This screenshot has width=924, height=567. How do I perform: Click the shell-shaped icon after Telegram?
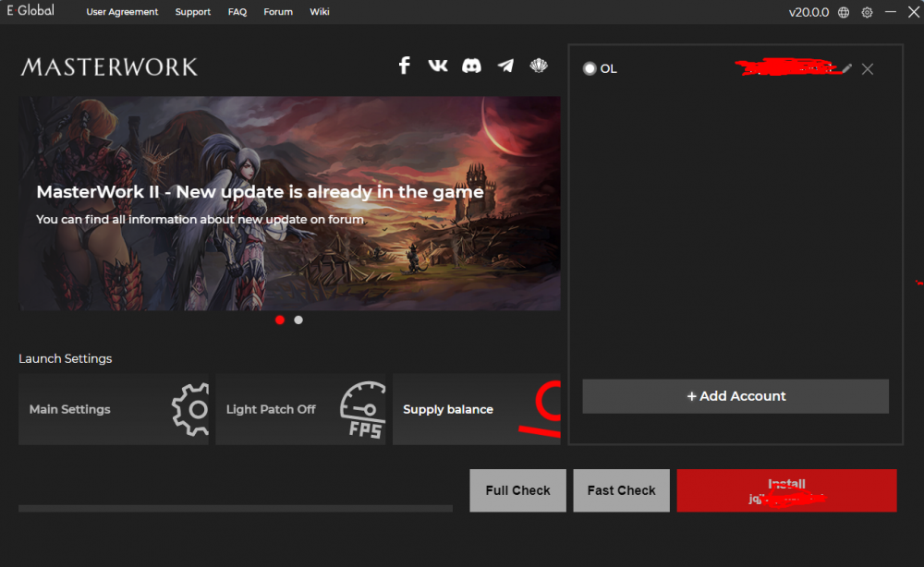coord(539,66)
